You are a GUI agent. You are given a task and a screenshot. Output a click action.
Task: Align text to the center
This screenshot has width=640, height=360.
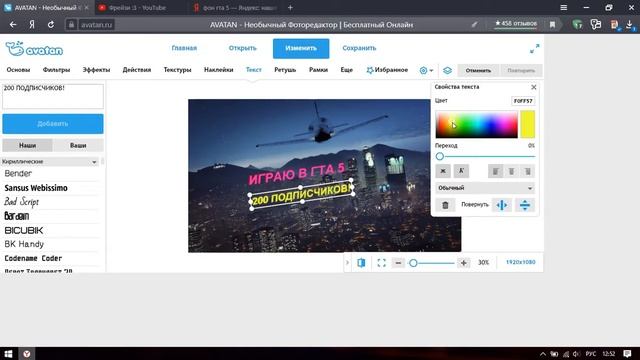tap(511, 171)
